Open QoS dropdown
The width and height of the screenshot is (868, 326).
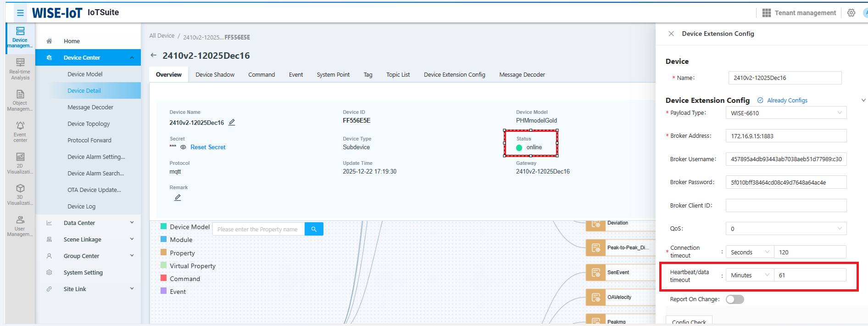pyautogui.click(x=786, y=229)
